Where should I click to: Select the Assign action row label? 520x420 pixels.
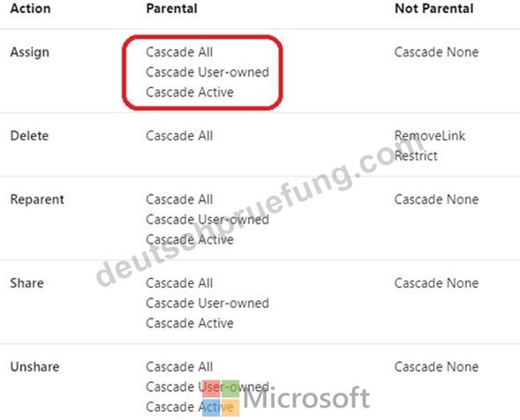tap(30, 52)
